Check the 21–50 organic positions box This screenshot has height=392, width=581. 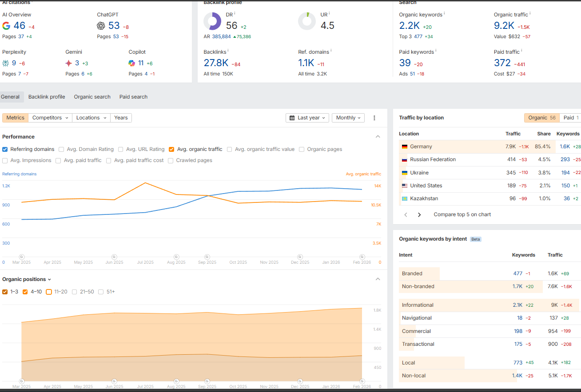click(75, 292)
